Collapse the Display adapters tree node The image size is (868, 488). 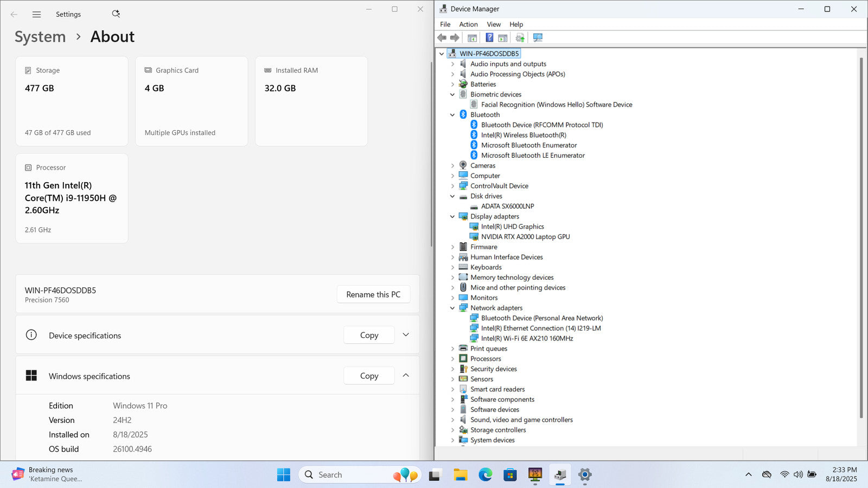(x=452, y=216)
